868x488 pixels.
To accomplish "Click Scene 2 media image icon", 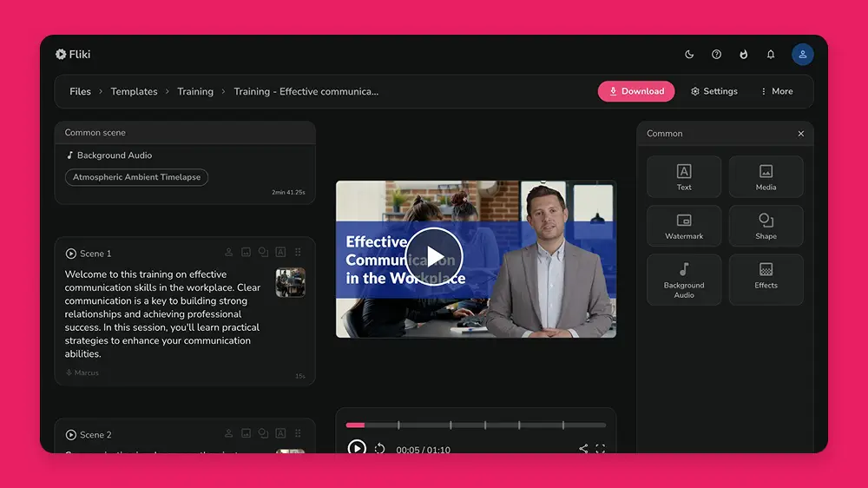I will point(246,433).
